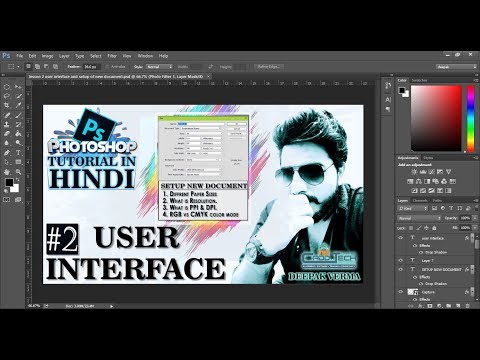480x360 pixels.
Task: Open the File menu
Action: coord(20,56)
